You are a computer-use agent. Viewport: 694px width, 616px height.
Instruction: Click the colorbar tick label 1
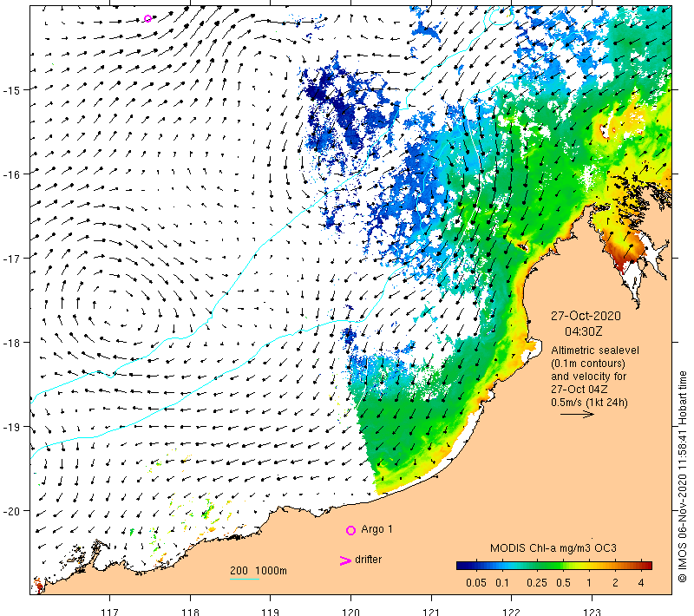coord(589,583)
